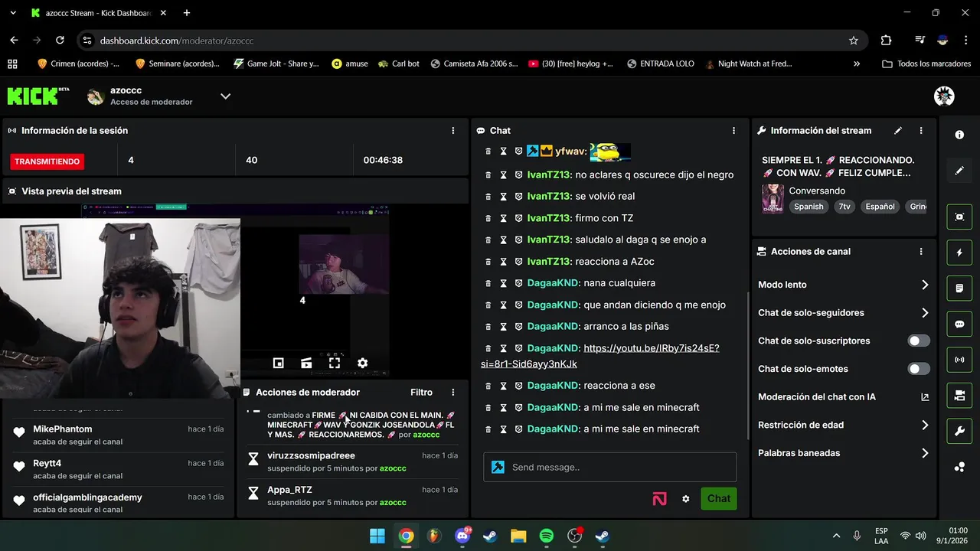The image size is (980, 551).
Task: Open chat settings gear icon
Action: click(685, 499)
